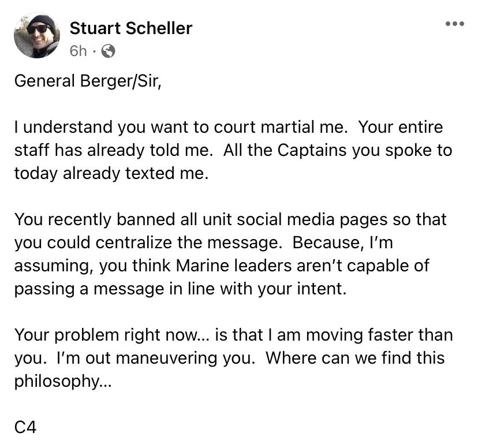Click the "C4" text at the post bottom
Viewport: 478px width, 448px height.
click(x=27, y=427)
